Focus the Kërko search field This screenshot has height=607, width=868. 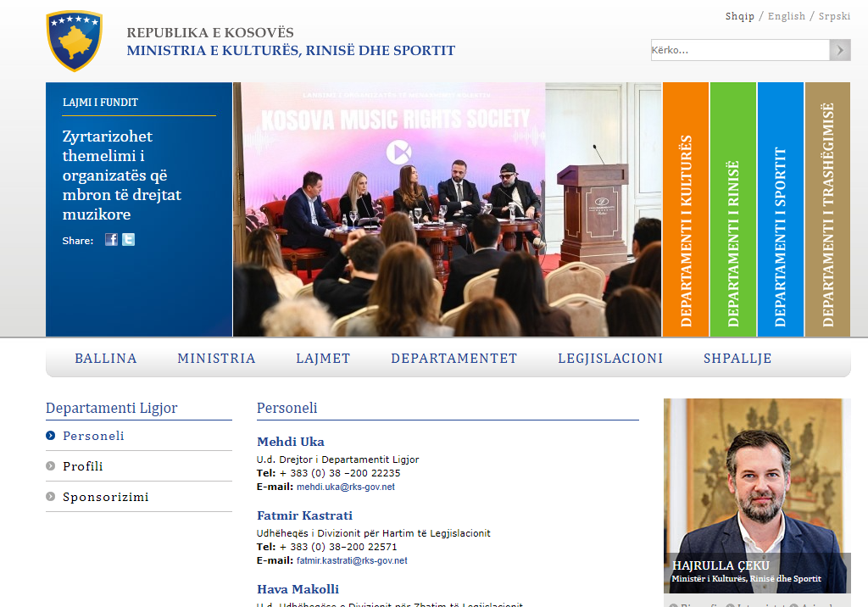click(x=739, y=50)
